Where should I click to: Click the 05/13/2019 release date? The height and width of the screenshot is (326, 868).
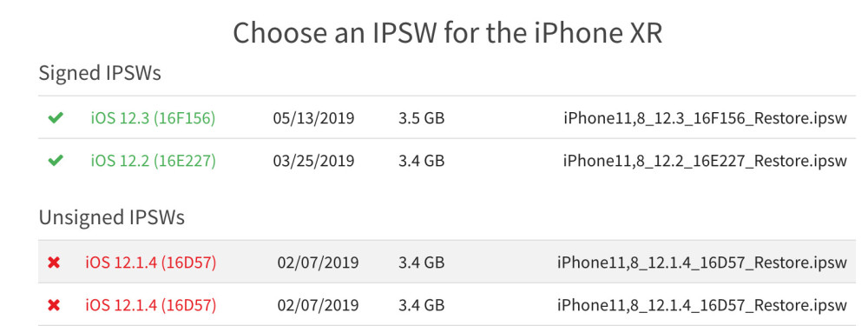tap(313, 118)
